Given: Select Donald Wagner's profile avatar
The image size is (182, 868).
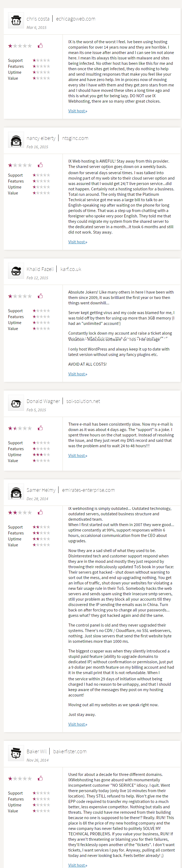Looking at the screenshot, I should [x=16, y=403].
